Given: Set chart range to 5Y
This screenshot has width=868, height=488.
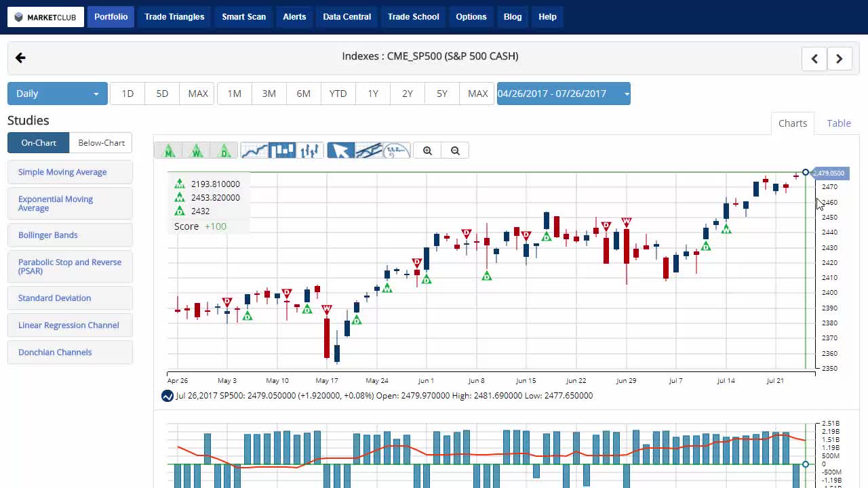Looking at the screenshot, I should [442, 94].
